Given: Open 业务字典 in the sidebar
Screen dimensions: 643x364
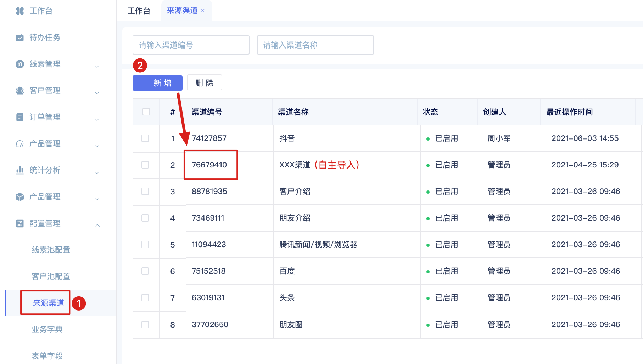Looking at the screenshot, I should pos(47,330).
